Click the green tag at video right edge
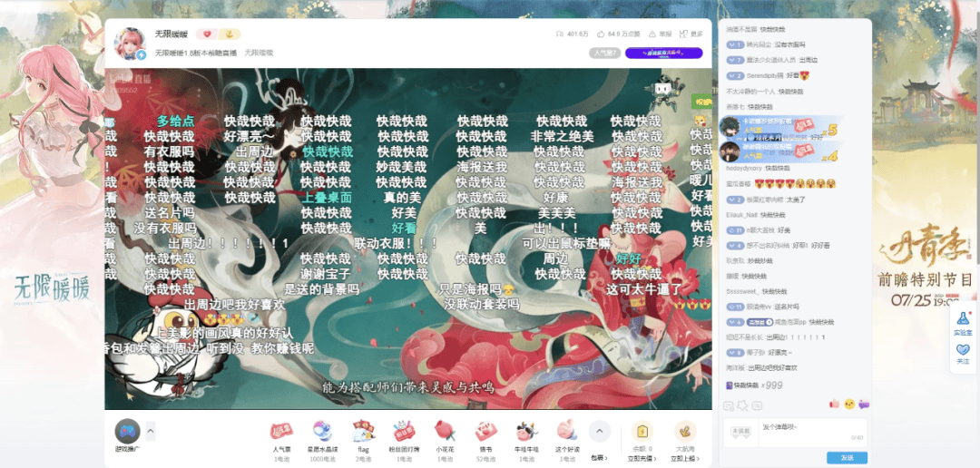 pyautogui.click(x=701, y=102)
